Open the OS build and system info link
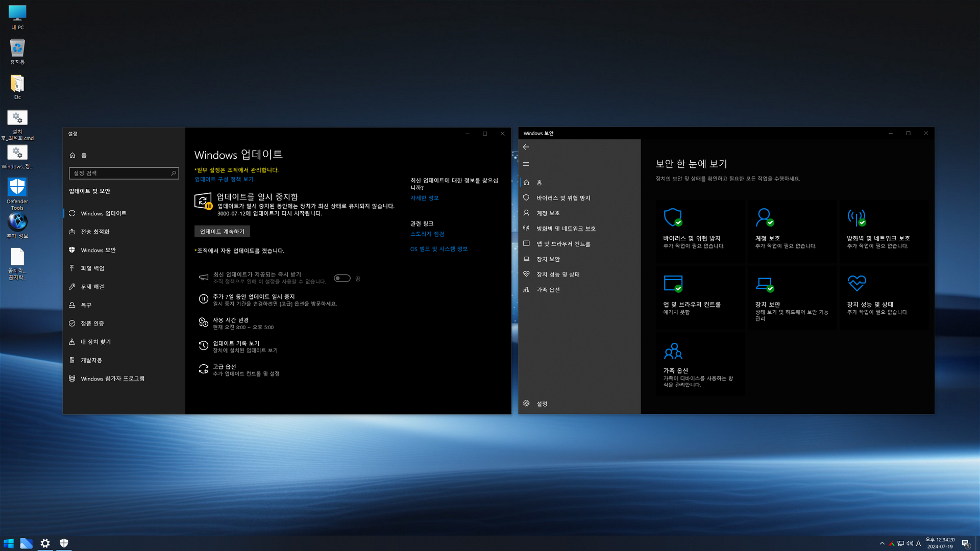This screenshot has height=551, width=980. tap(438, 249)
